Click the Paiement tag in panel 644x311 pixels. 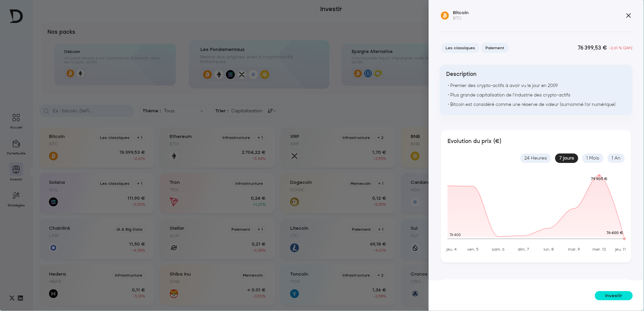494,48
